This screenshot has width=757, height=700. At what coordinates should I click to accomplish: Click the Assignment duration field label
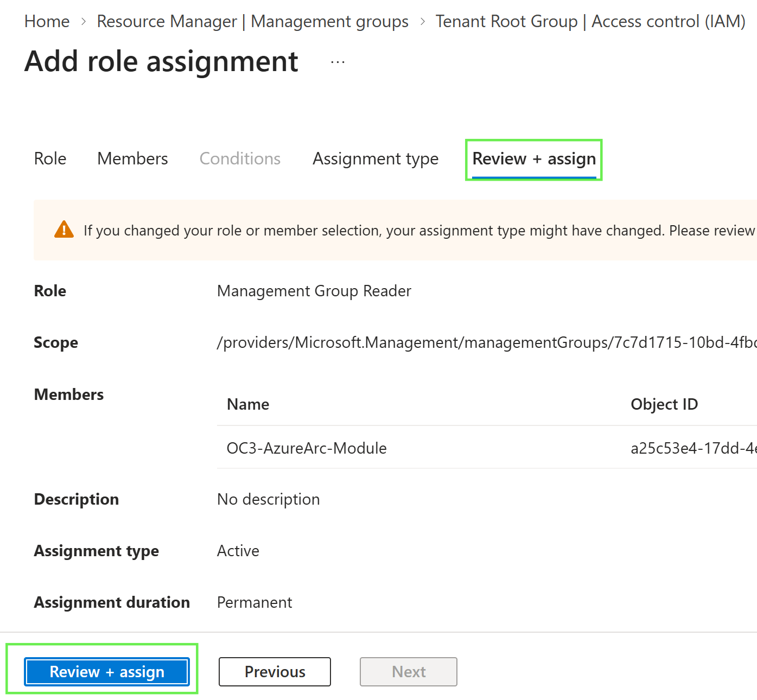112,602
